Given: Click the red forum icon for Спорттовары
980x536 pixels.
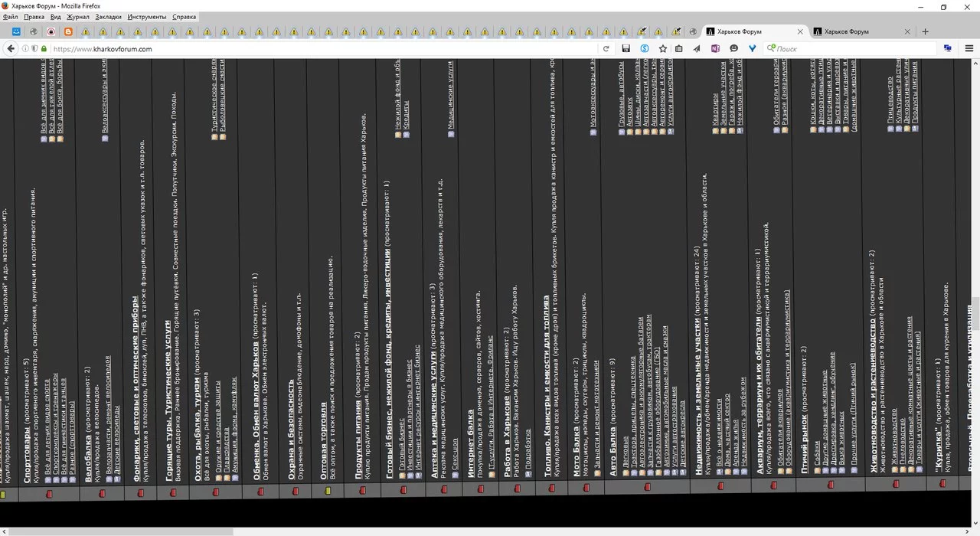Looking at the screenshot, I should pos(49,494).
